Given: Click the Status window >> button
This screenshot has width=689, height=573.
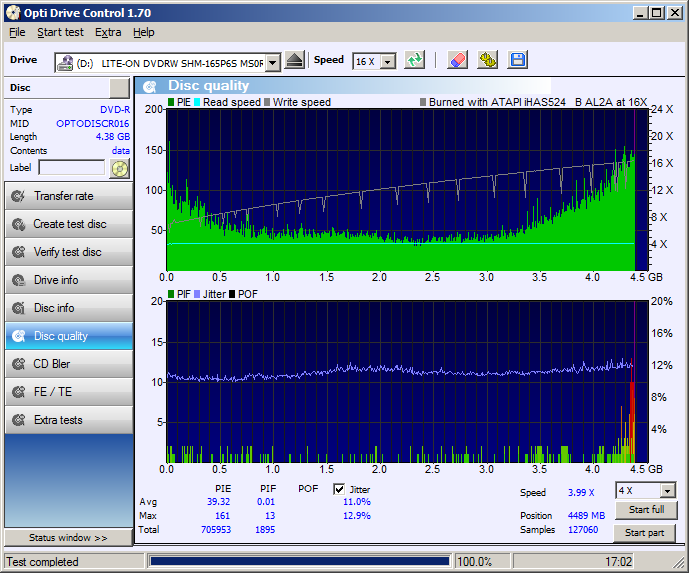Looking at the screenshot, I should [68, 538].
